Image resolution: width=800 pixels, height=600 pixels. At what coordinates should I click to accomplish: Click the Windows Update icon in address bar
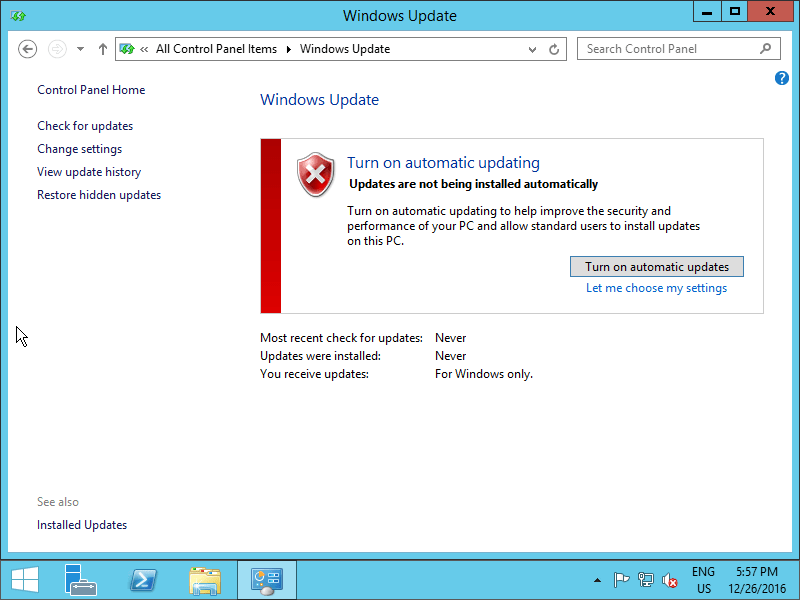point(127,48)
